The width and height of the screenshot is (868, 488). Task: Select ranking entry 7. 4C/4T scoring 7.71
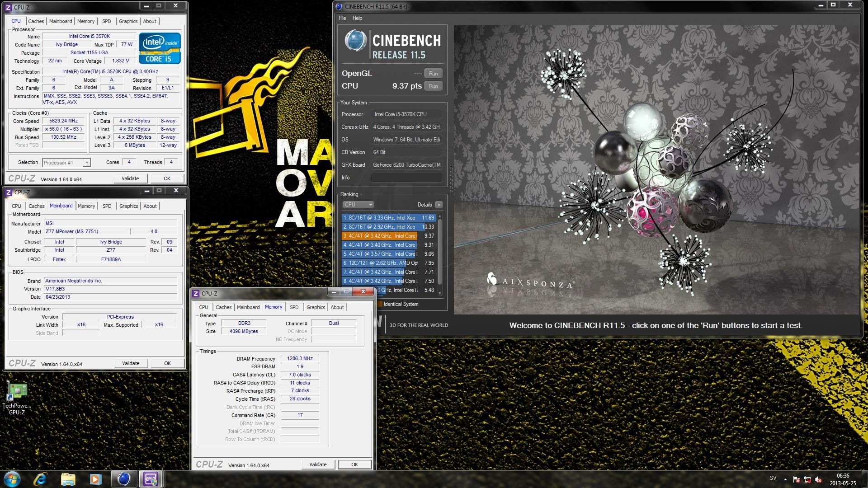tap(388, 272)
